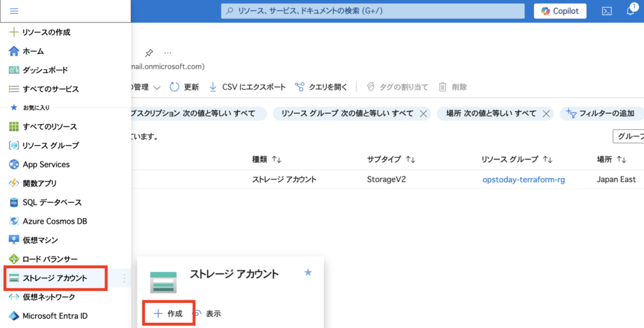
Task: Click タグの割り当て
Action: pyautogui.click(x=397, y=87)
